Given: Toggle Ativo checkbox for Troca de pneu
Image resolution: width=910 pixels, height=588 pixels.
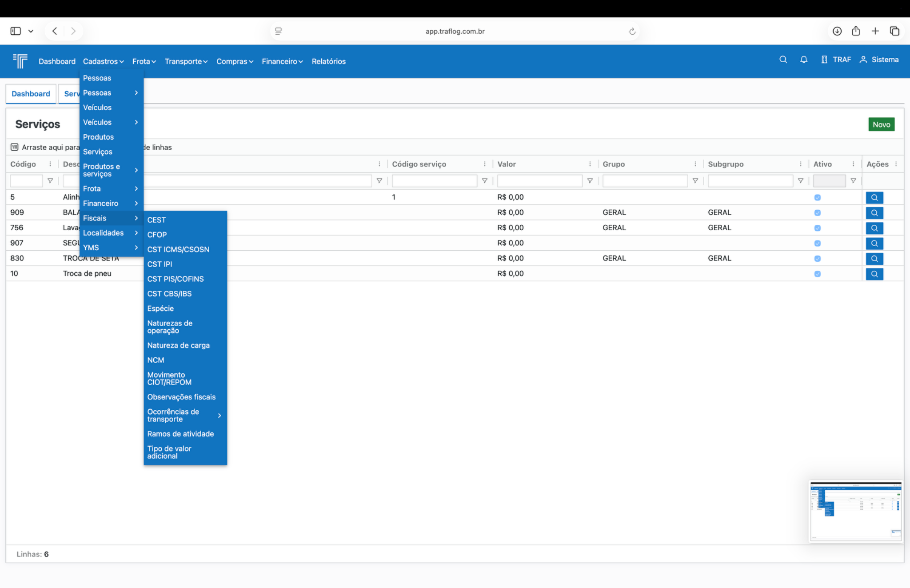Looking at the screenshot, I should [x=817, y=274].
